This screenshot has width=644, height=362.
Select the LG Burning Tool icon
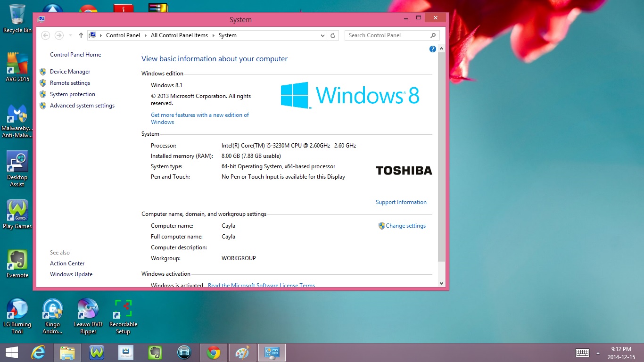[17, 316]
